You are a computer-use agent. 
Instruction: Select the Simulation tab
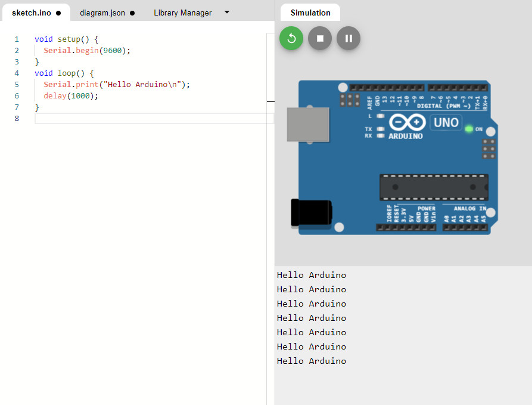(x=310, y=13)
